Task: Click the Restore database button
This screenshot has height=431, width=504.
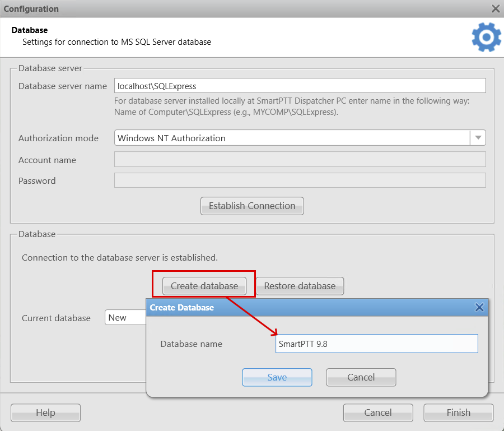Action: tap(300, 286)
